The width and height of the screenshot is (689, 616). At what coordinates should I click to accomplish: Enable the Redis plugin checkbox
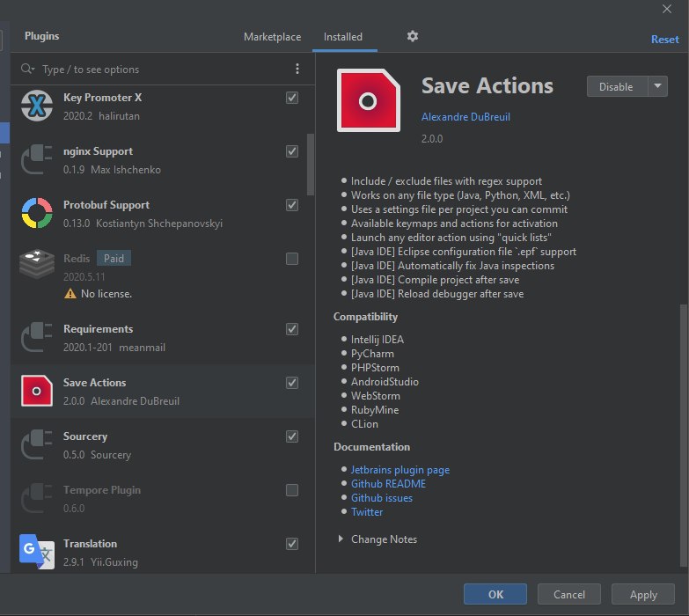(x=292, y=259)
